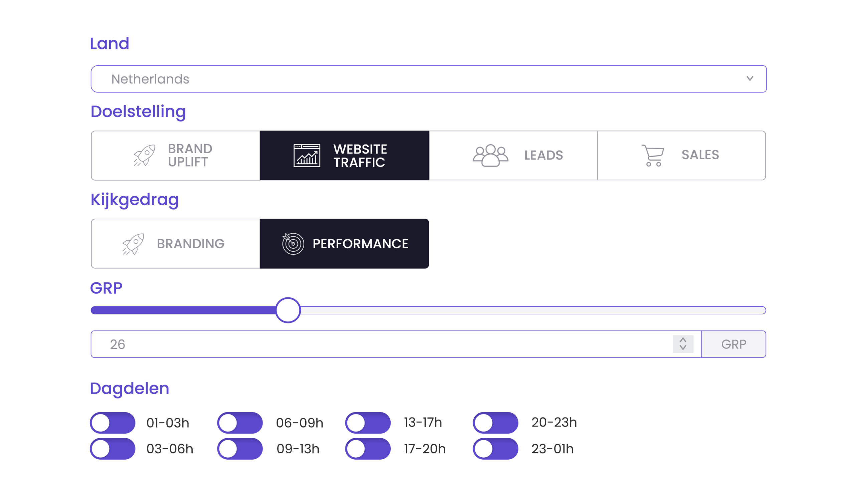Image resolution: width=855 pixels, height=504 pixels.
Task: Toggle the 01-03h daypart switch
Action: click(113, 423)
